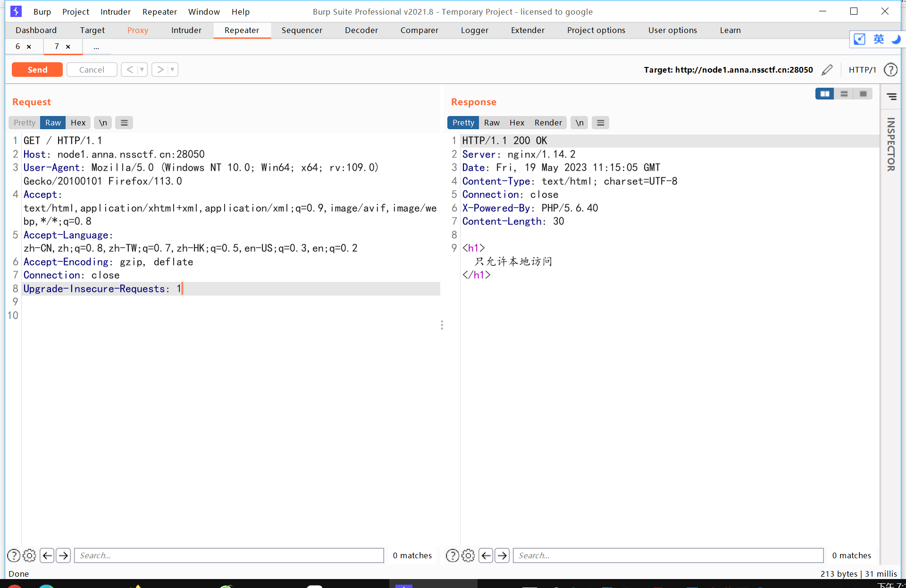This screenshot has width=906, height=588.
Task: Switch to the Target tab
Action: pos(92,30)
